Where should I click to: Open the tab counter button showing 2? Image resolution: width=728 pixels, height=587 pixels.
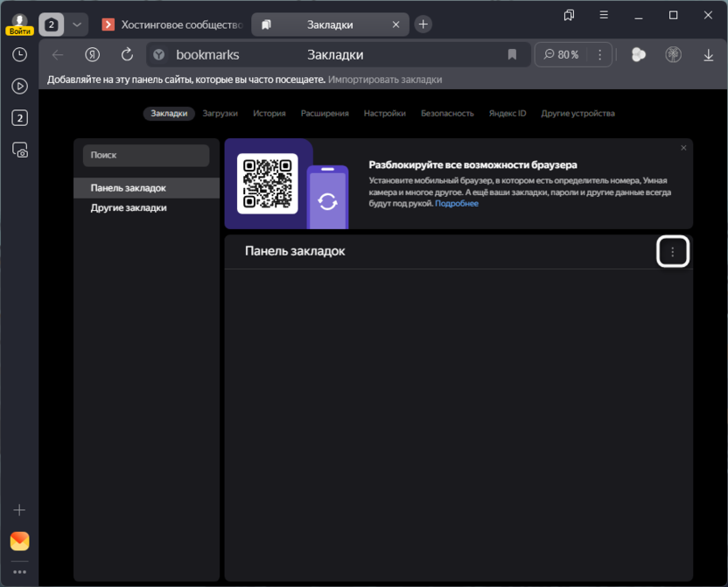click(51, 24)
